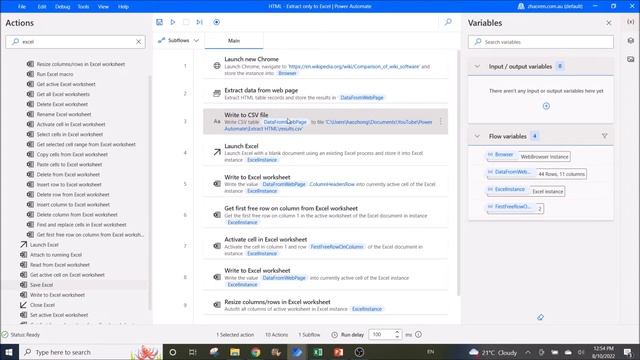Show Run delay info icon
Image resolution: width=640 pixels, height=360 pixels.
pos(418,334)
